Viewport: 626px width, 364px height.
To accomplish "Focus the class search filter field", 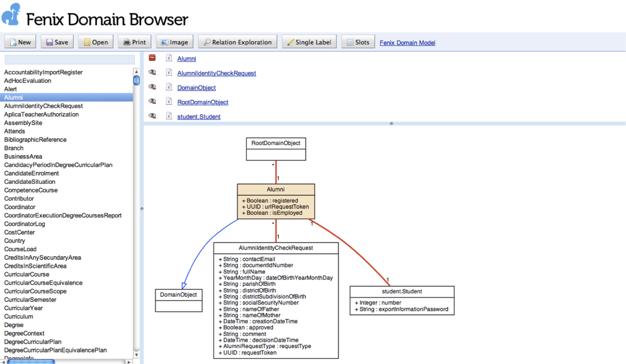I will click(x=70, y=60).
